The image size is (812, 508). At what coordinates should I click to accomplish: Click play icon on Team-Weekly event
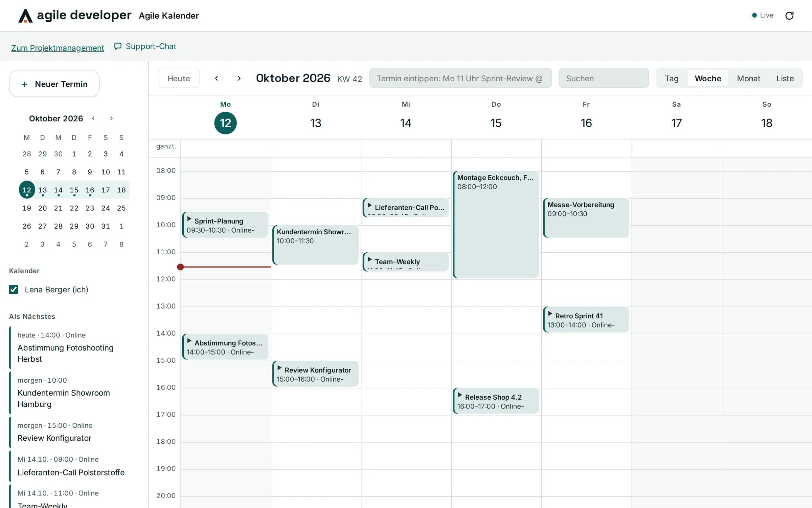click(370, 260)
